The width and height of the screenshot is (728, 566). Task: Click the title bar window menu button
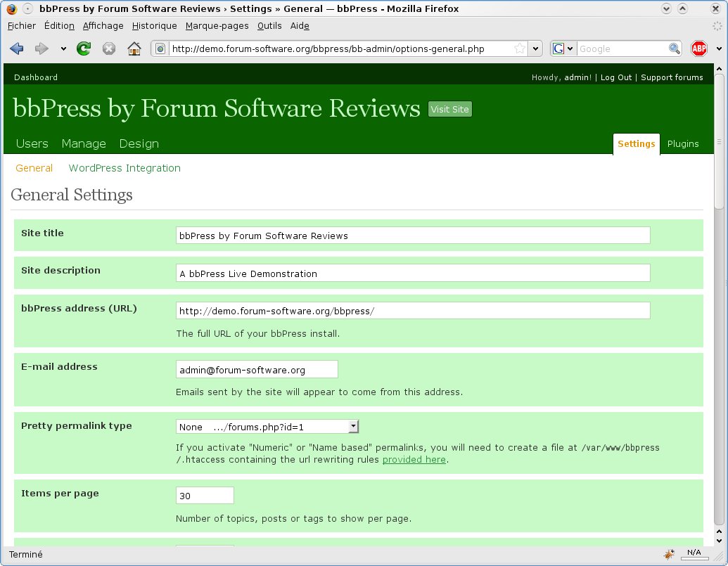click(x=28, y=9)
